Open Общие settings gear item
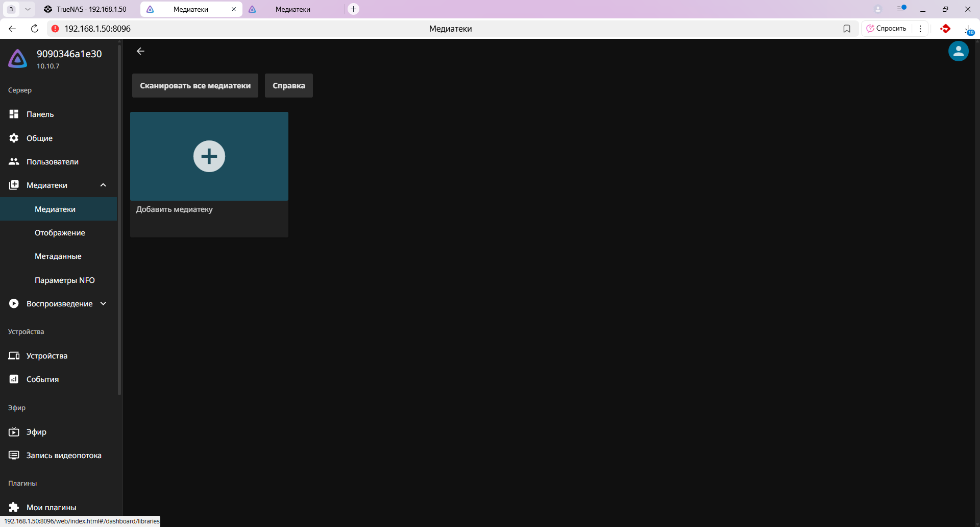Screen dimensions: 980x527 tap(39, 138)
